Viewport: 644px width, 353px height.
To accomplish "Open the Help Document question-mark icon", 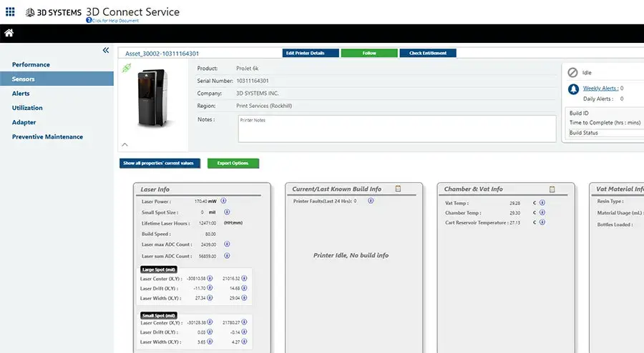I will click(x=89, y=20).
